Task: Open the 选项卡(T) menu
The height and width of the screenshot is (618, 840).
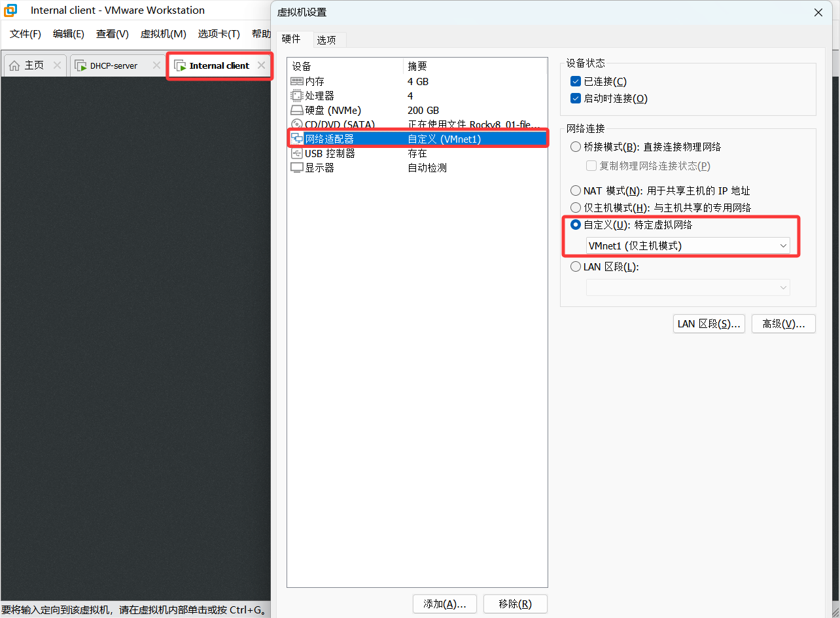Action: coord(219,34)
